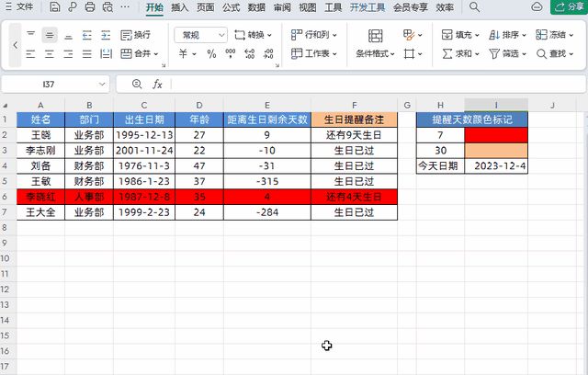
Task: Open the Conditional Formatting (条件格式) menu
Action: coord(375,54)
